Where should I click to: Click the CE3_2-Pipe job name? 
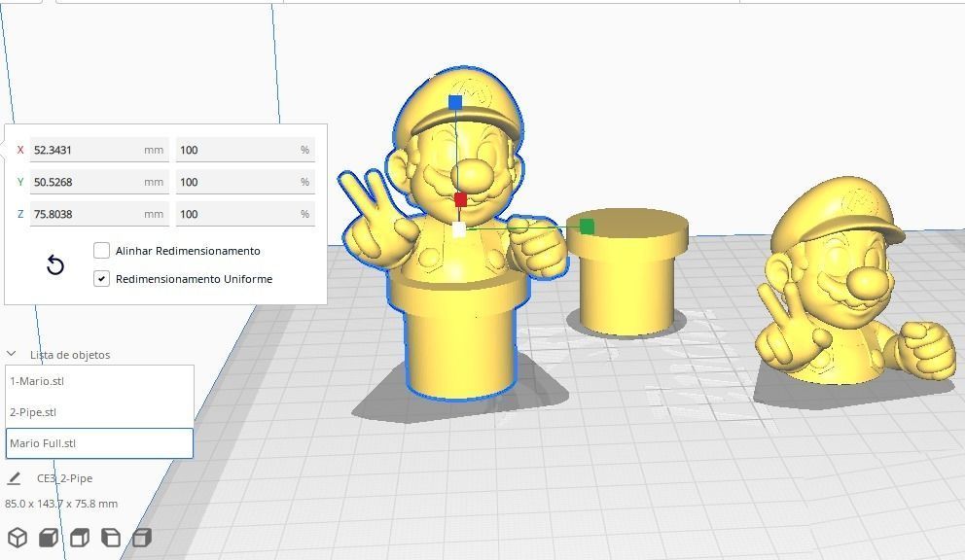pyautogui.click(x=64, y=478)
